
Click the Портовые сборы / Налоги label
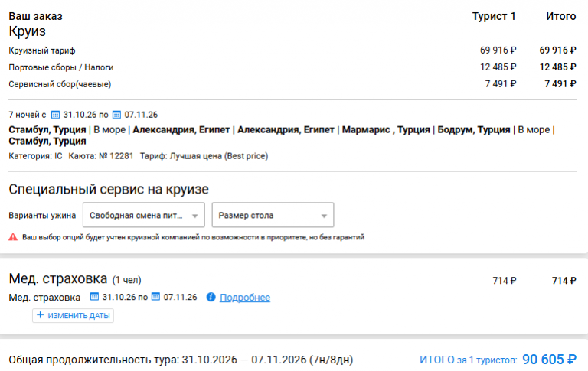[61, 67]
